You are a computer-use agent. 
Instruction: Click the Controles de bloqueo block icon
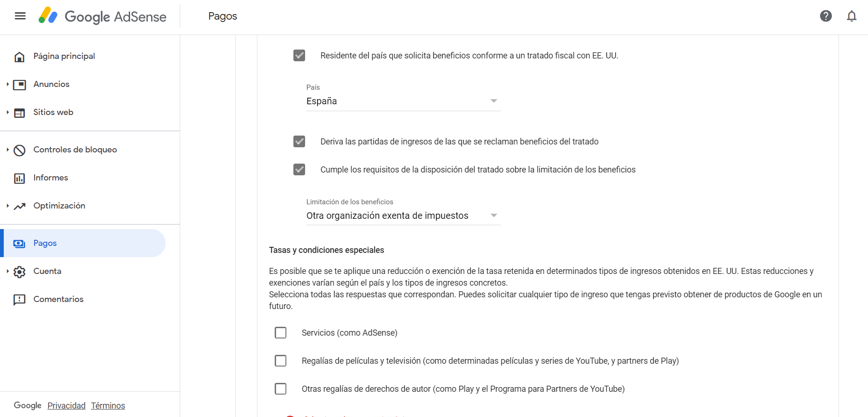click(x=19, y=150)
